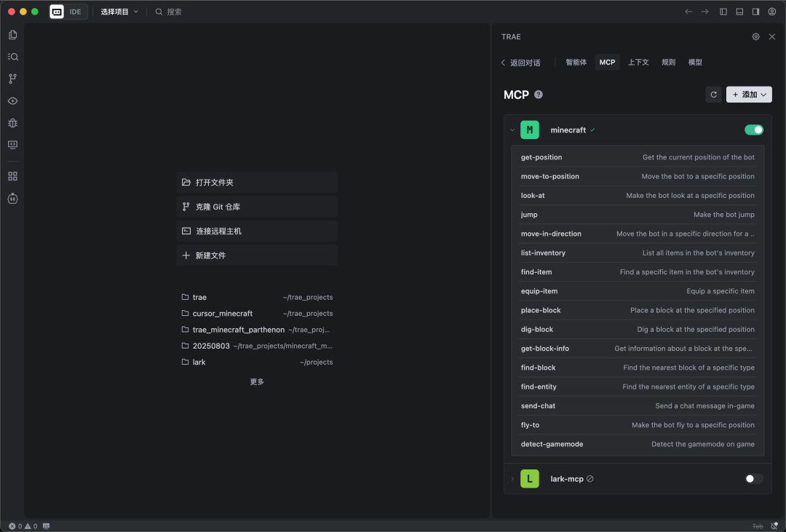The image size is (786, 532).
Task: Open recent project trae_minecraft_parthenon
Action: coord(257,330)
